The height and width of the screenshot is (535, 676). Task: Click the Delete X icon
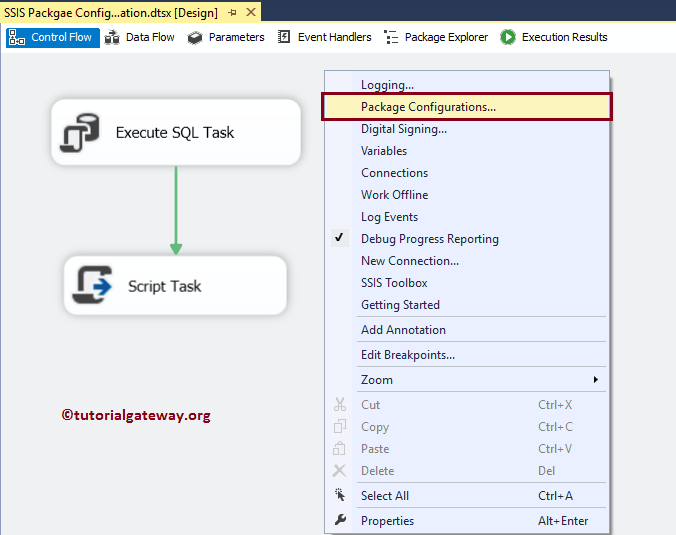point(339,470)
